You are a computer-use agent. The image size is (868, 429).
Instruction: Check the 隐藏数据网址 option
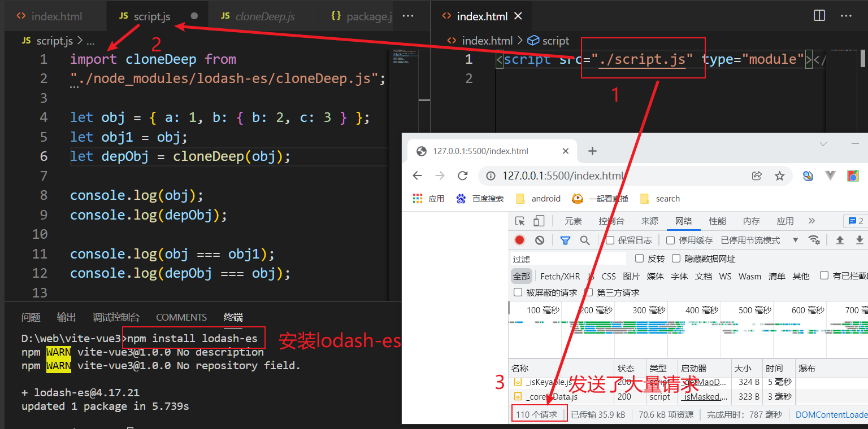click(x=676, y=259)
